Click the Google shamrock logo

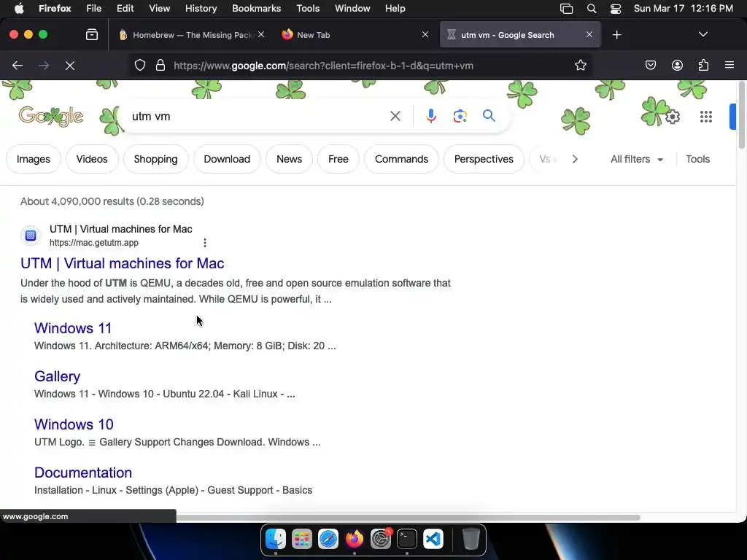pos(51,116)
